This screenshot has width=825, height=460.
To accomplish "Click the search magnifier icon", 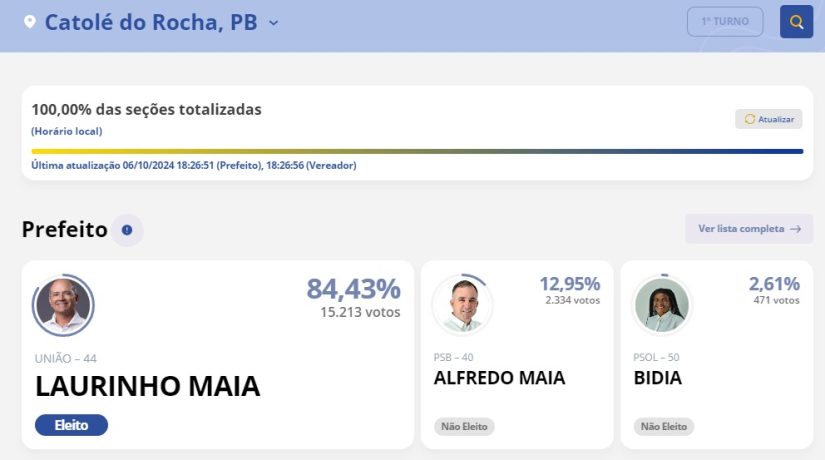I will point(796,22).
